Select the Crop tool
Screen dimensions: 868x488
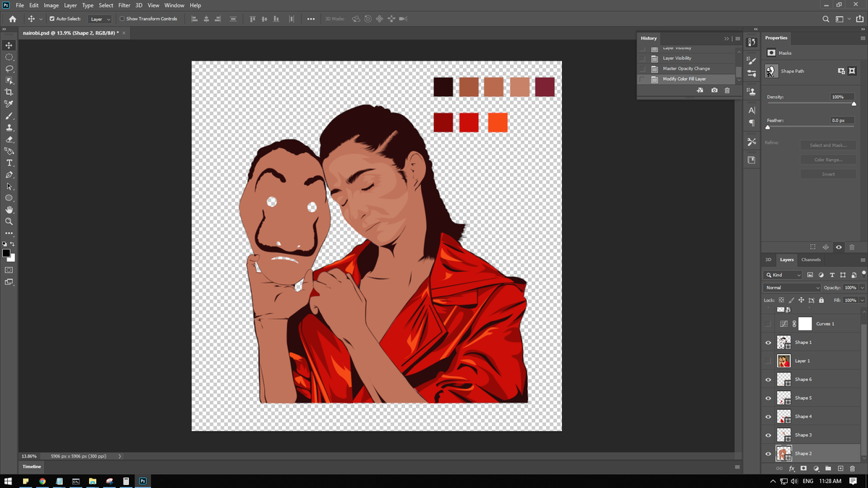[x=9, y=92]
